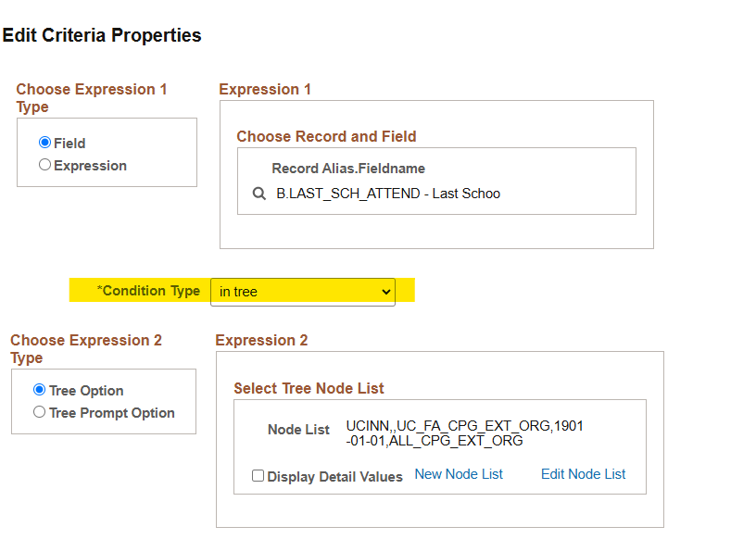Click the record field lookup magnifier icon
The image size is (756, 539).
click(259, 194)
